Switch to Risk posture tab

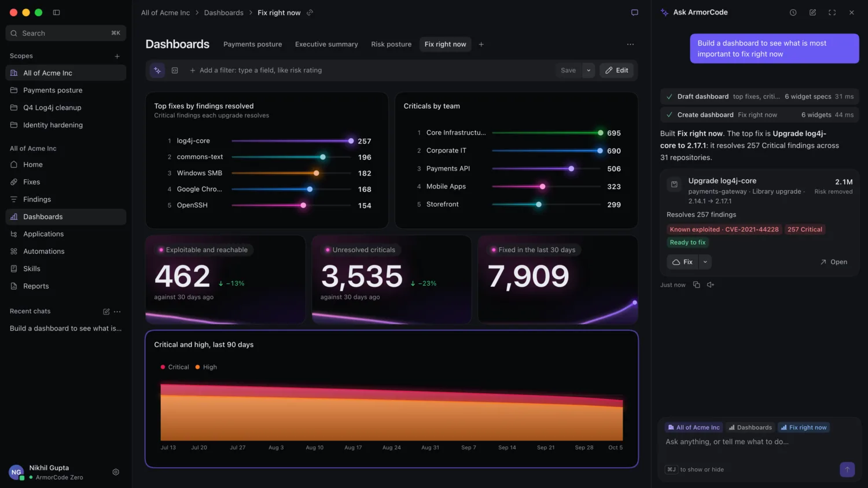[x=391, y=45]
